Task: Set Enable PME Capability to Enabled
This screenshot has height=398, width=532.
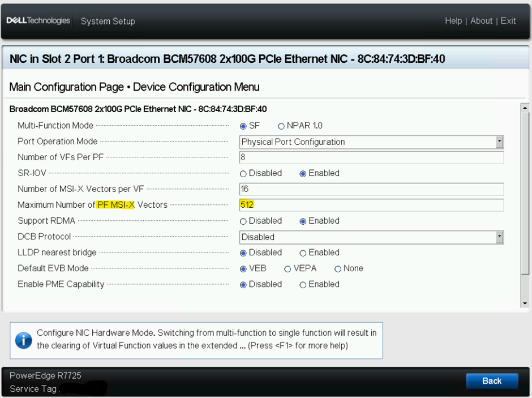Action: tap(303, 285)
